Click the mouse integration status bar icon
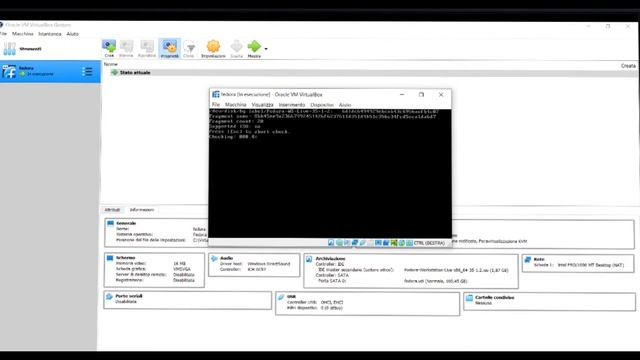640x360 pixels. point(402,243)
